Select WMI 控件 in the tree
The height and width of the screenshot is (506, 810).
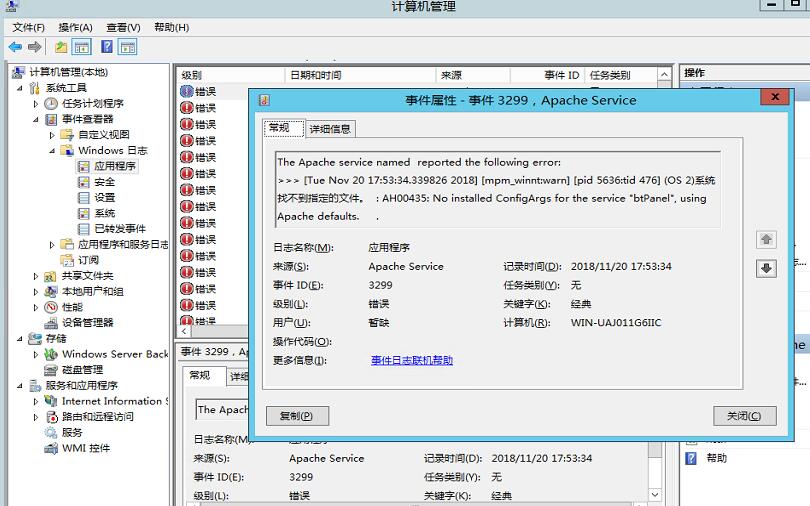[x=86, y=448]
